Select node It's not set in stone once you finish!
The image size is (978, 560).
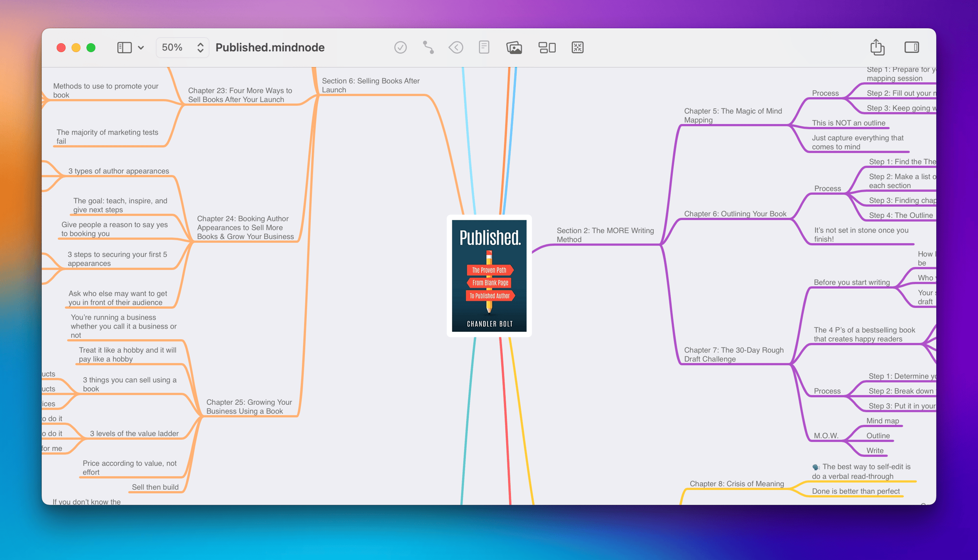click(861, 235)
